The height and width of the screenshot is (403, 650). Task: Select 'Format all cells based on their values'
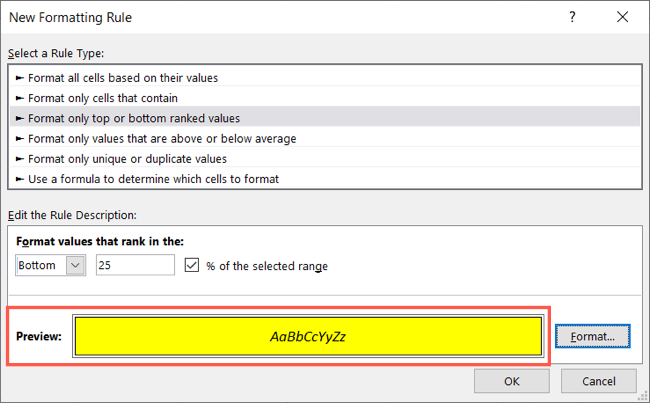(117, 77)
